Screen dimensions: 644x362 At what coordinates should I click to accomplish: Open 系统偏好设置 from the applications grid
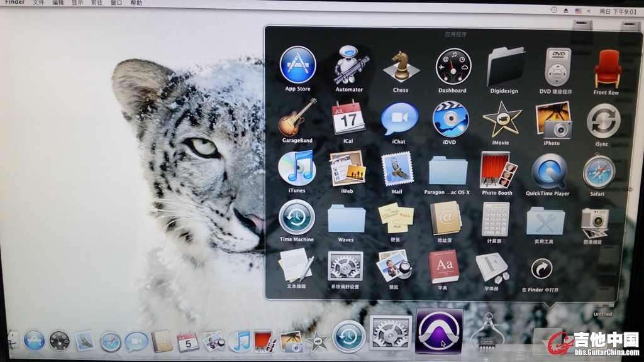pyautogui.click(x=345, y=266)
